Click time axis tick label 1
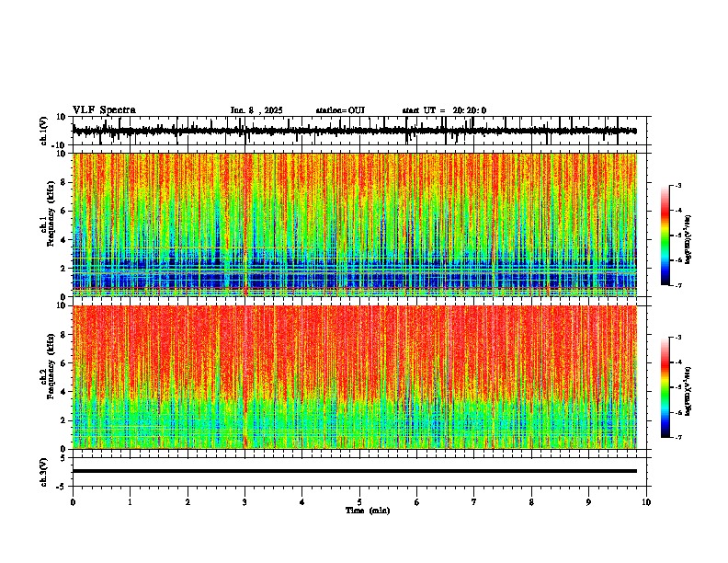The width and height of the screenshot is (728, 563). click(x=130, y=502)
